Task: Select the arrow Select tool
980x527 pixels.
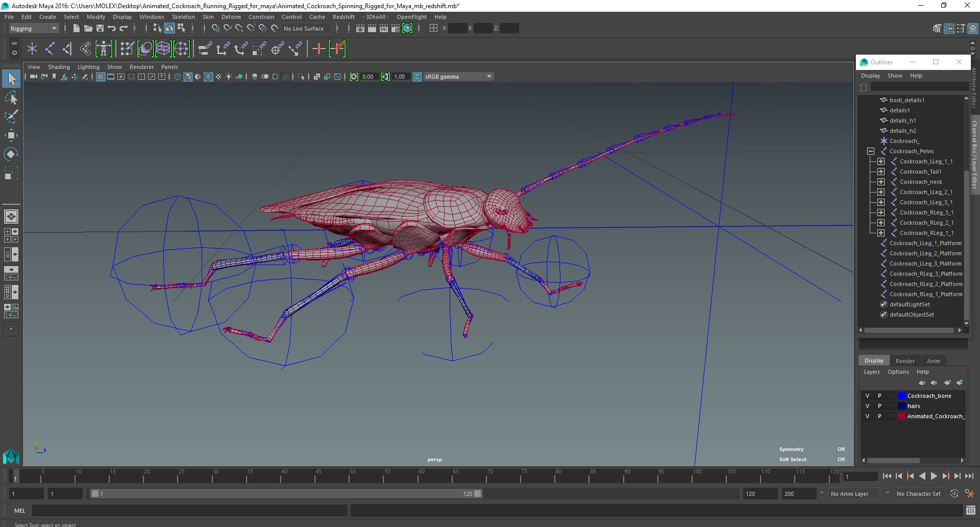Action: pyautogui.click(x=11, y=79)
